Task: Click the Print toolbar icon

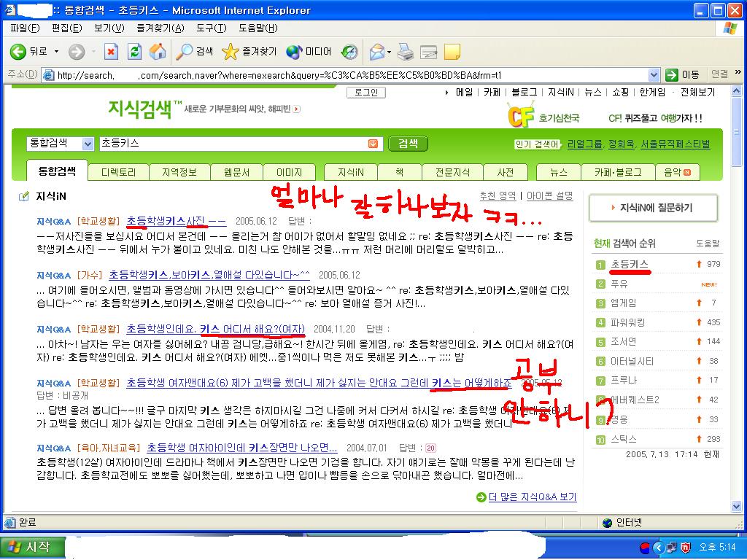Action: pos(406,52)
